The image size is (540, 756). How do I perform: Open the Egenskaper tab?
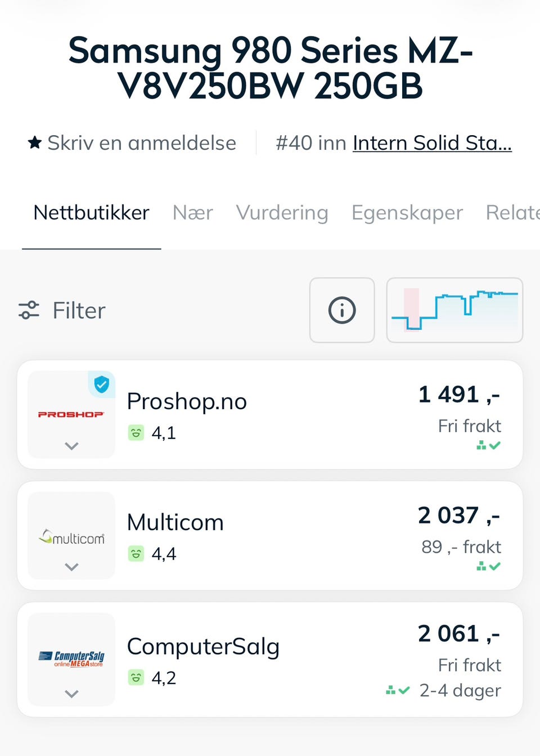(407, 213)
